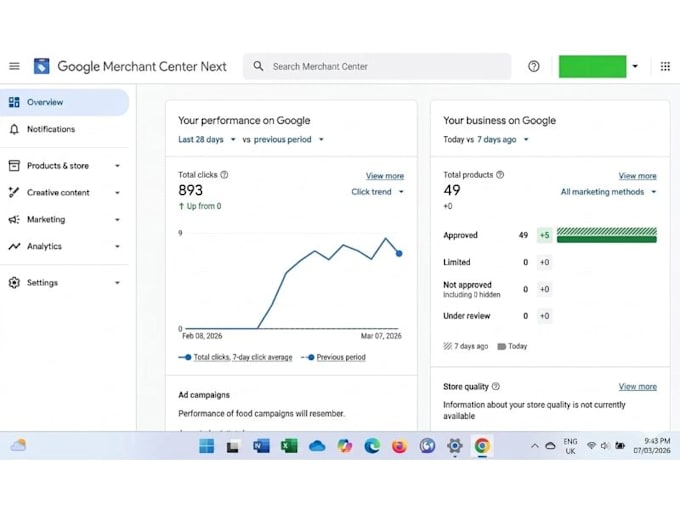Open OneDrive cloud app in taskbar
The image size is (680, 510).
[x=317, y=446]
